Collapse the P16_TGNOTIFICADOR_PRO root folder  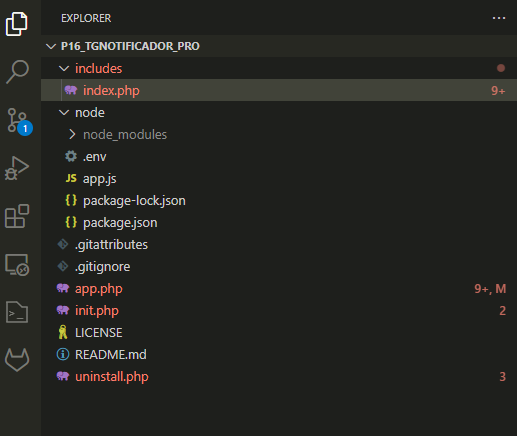[x=279, y=46]
